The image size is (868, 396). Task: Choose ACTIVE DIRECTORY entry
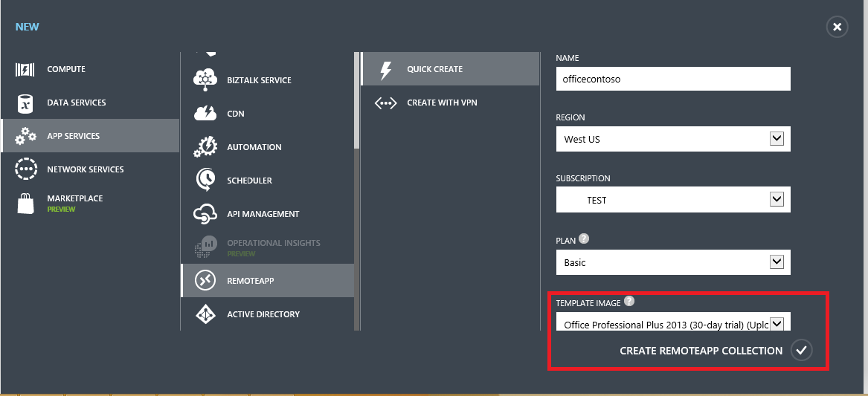click(x=267, y=314)
